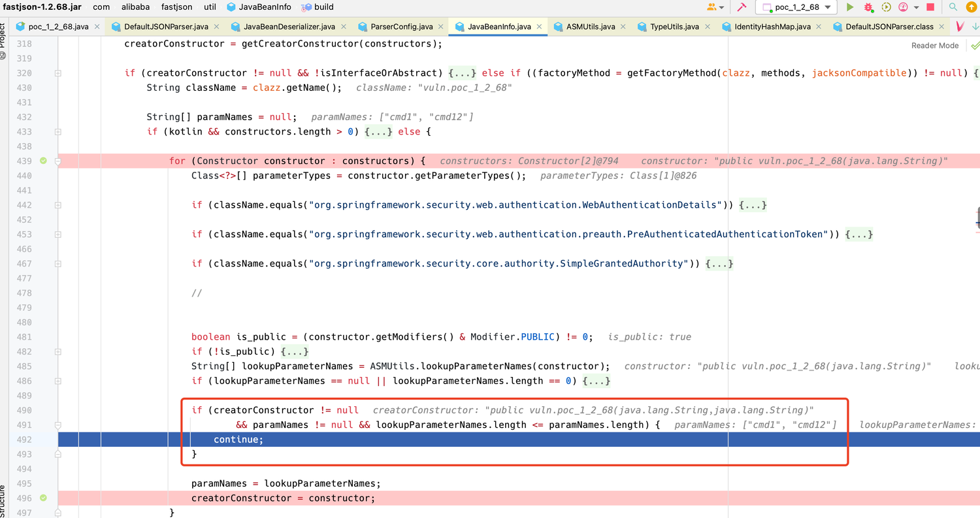Viewport: 980px width, 518px height.
Task: Switch to poc_1_2_68.java tab
Action: (x=59, y=27)
